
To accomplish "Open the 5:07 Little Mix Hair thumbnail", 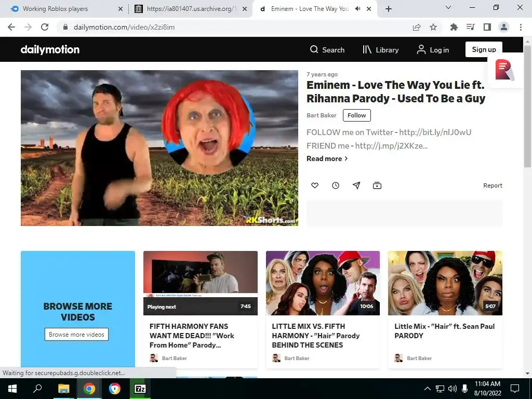I will tap(445, 283).
